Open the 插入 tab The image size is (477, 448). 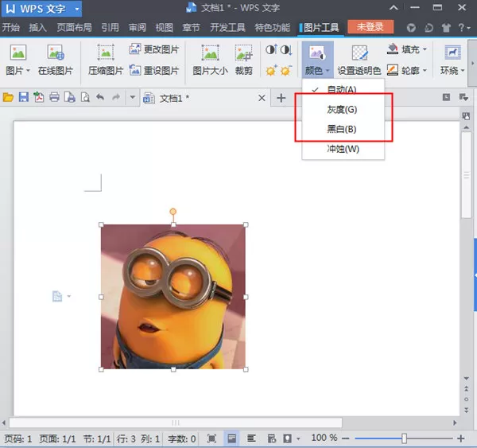pos(37,27)
